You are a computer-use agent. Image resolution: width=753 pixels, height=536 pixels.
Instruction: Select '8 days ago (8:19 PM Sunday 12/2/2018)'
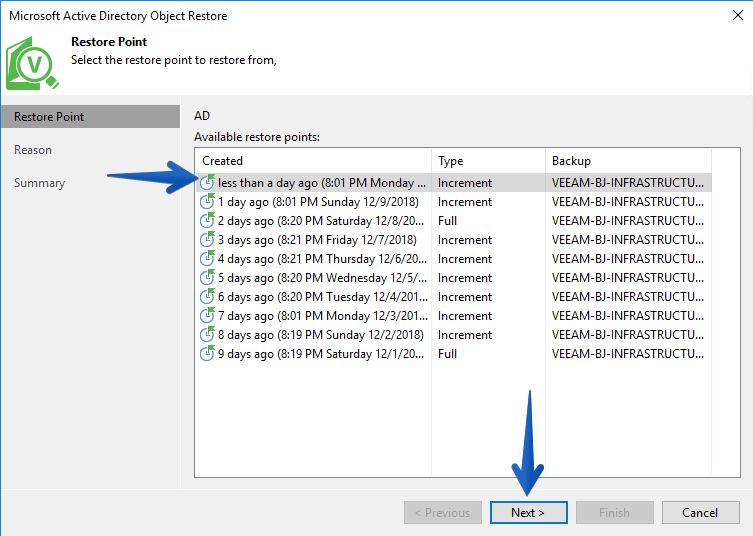coord(320,335)
